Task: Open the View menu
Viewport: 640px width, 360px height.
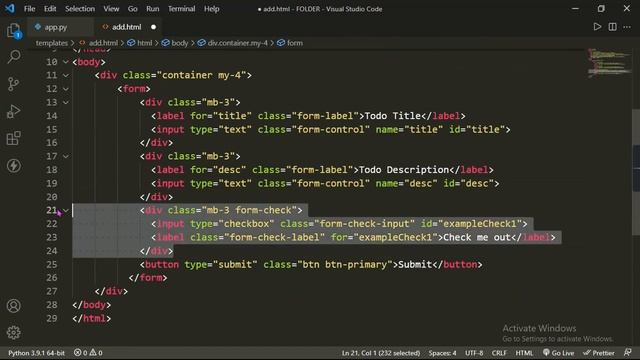Action: click(111, 9)
